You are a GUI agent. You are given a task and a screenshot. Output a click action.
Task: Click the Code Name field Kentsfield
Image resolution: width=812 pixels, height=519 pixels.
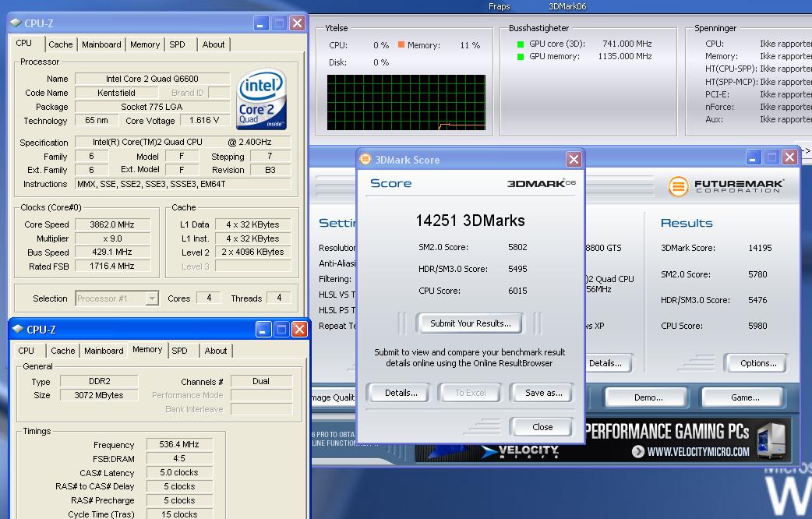(117, 93)
